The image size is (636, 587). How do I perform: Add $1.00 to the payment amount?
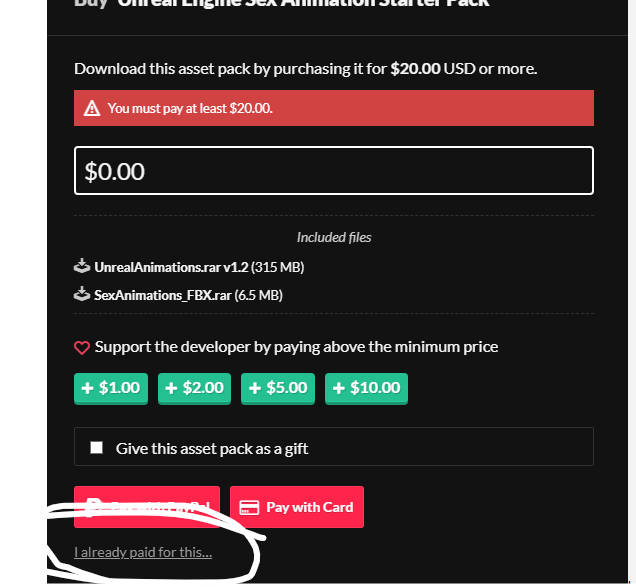point(111,388)
